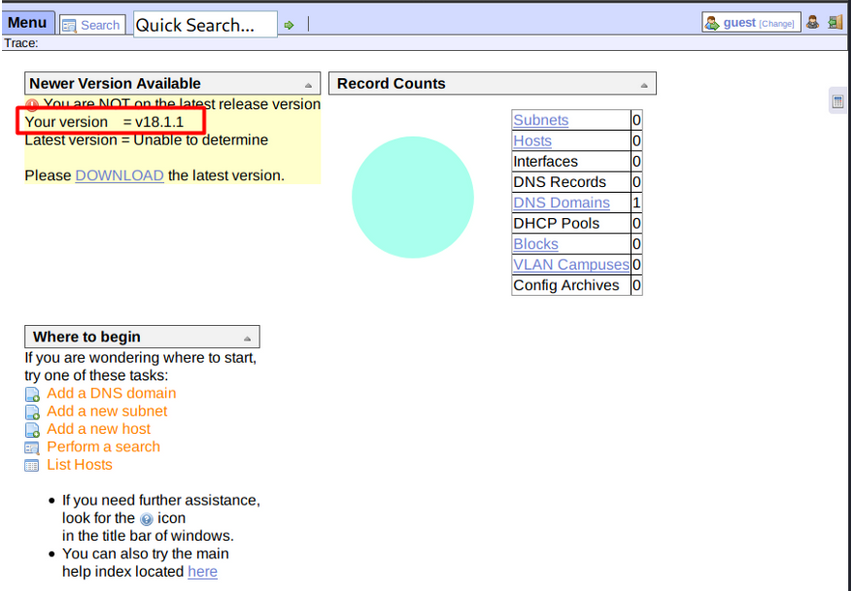The image size is (851, 591).
Task: Click the calculator icon on the right edge
Action: click(838, 101)
